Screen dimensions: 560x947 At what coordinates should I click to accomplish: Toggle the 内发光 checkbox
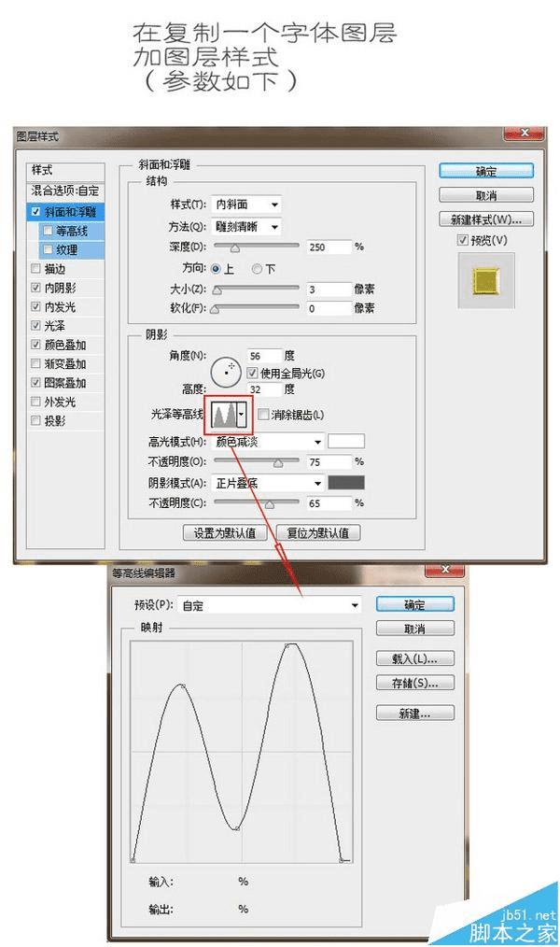coord(35,307)
